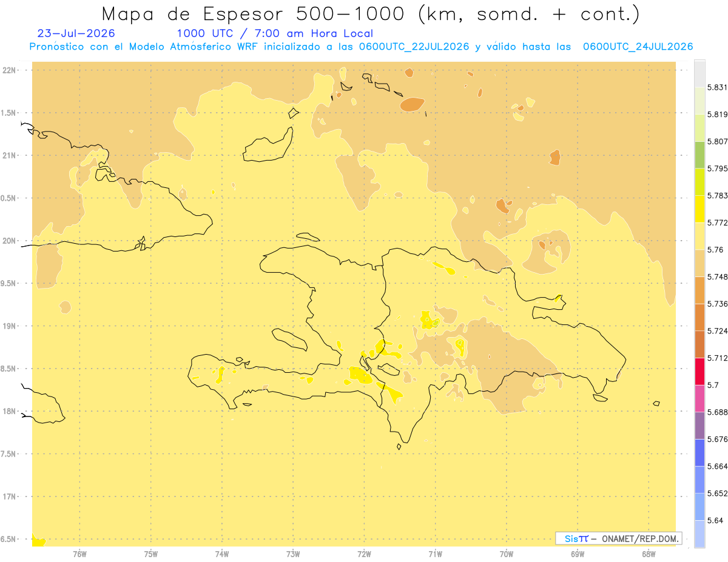Click the 22N latitude label
The width and height of the screenshot is (728, 562).
[9, 70]
